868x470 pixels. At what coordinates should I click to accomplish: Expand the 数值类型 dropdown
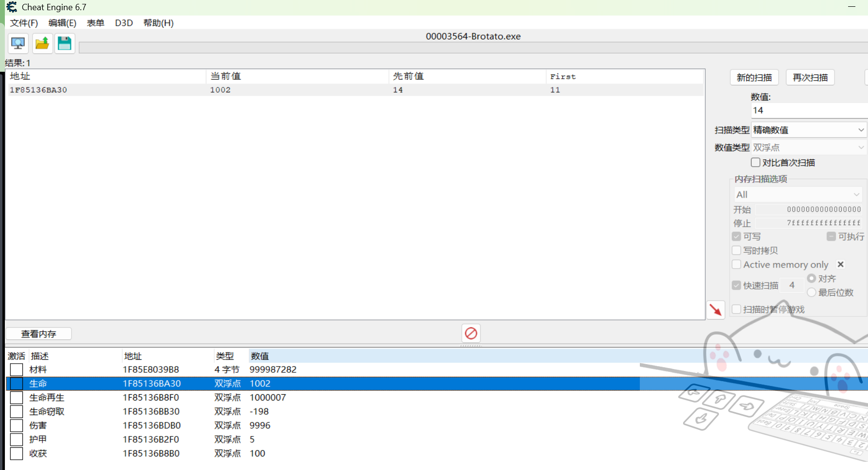pos(808,148)
